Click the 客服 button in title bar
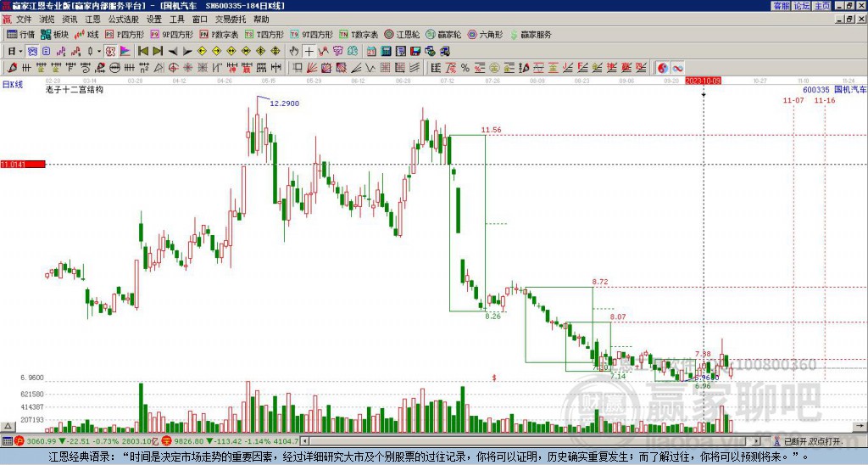868x465 pixels. (x=781, y=6)
